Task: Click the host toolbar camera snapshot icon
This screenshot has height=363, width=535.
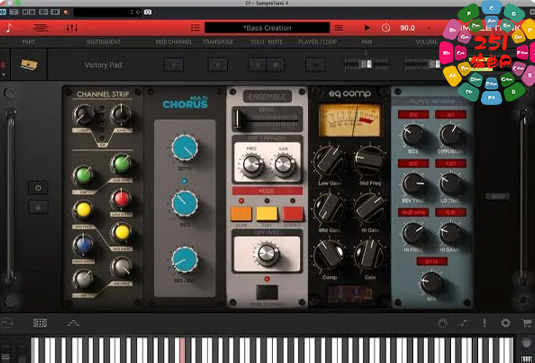Action: coord(148,12)
